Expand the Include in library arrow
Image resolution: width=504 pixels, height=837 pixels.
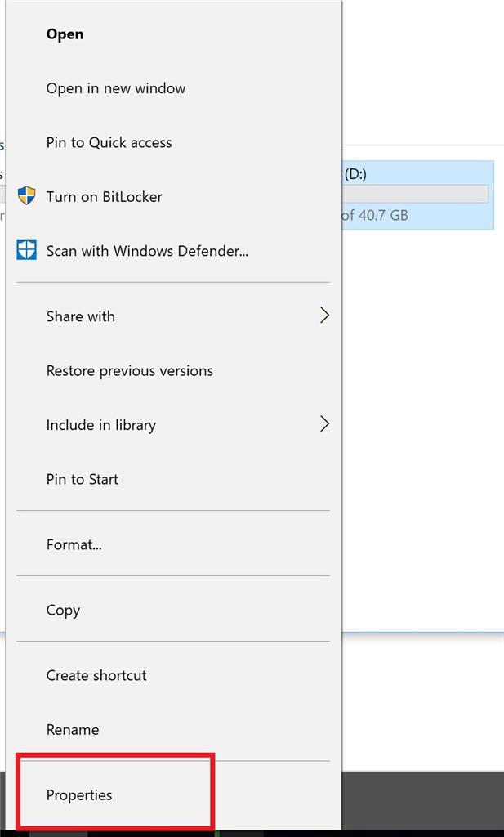coord(324,424)
